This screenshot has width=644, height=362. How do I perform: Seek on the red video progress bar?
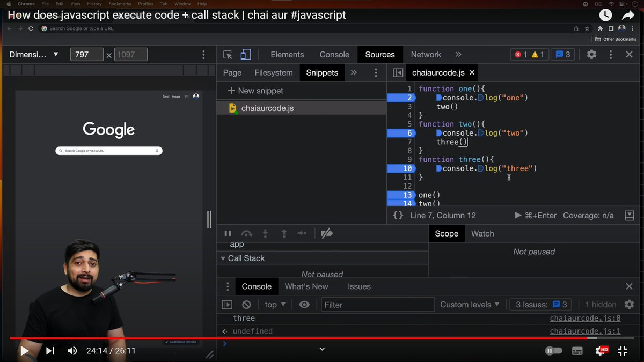(x=322, y=338)
